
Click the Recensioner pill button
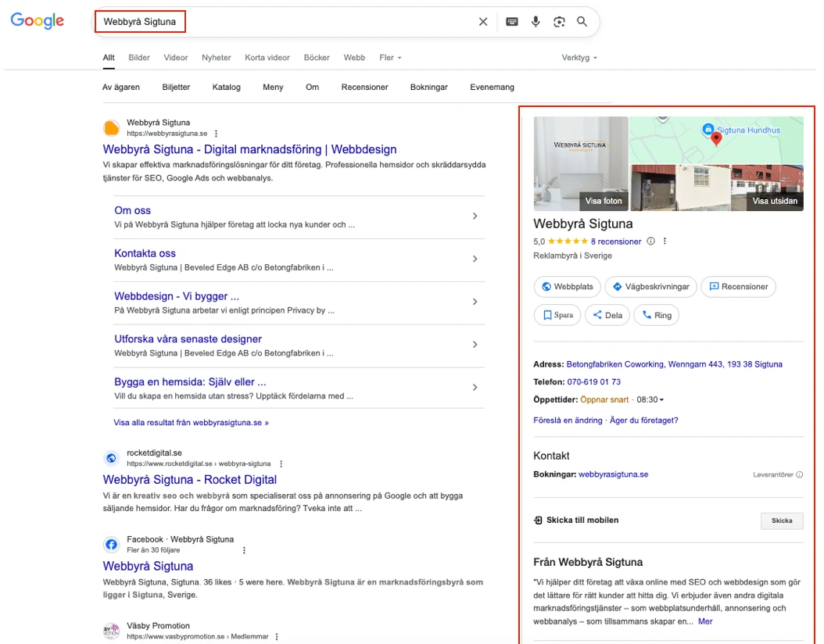pos(738,287)
